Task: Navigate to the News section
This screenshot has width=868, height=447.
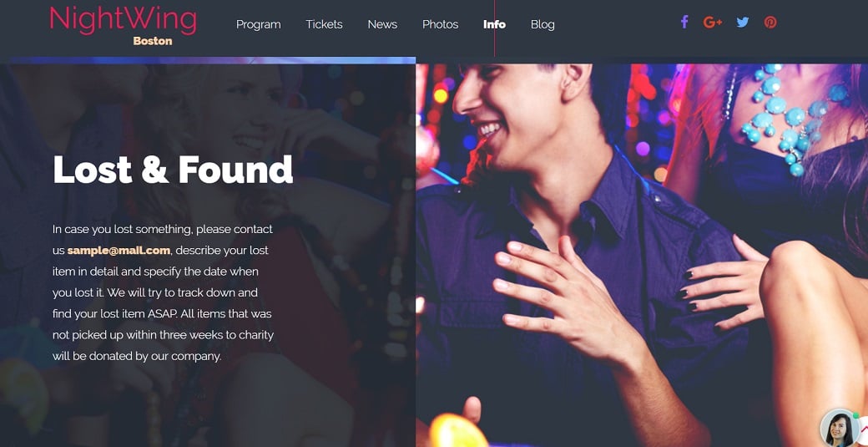Action: tap(382, 24)
